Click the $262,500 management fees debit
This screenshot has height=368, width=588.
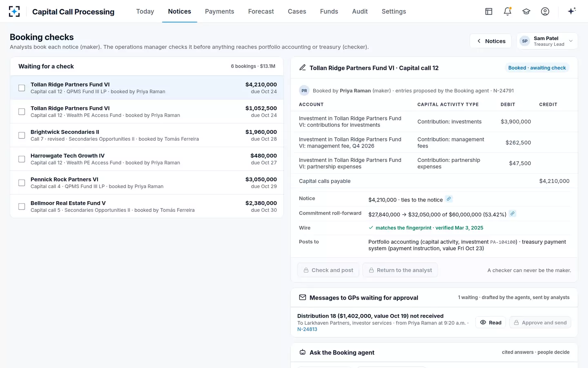coord(518,143)
